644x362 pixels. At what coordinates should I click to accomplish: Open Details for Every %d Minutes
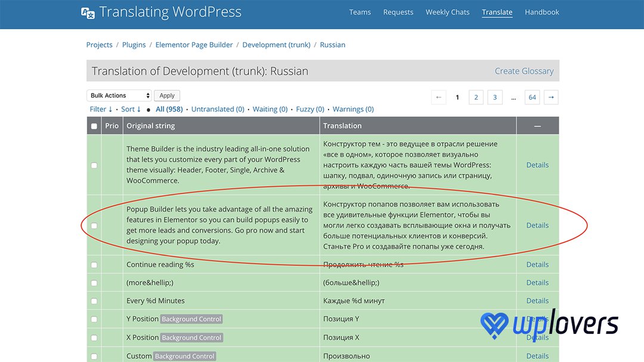[537, 301]
